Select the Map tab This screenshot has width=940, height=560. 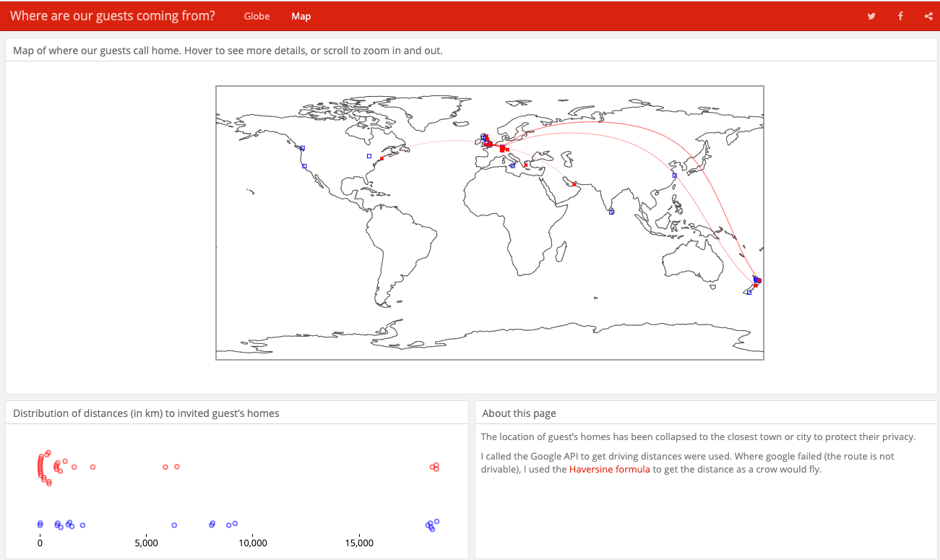[x=301, y=16]
